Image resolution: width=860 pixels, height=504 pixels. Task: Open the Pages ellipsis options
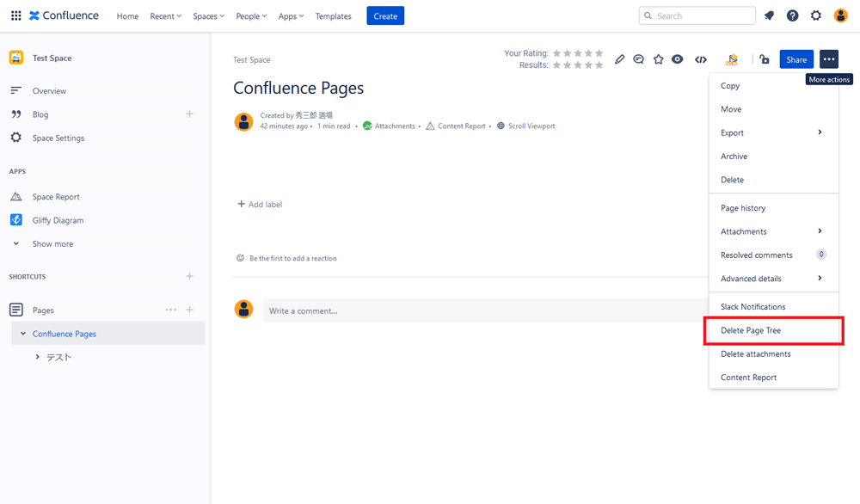(x=171, y=310)
